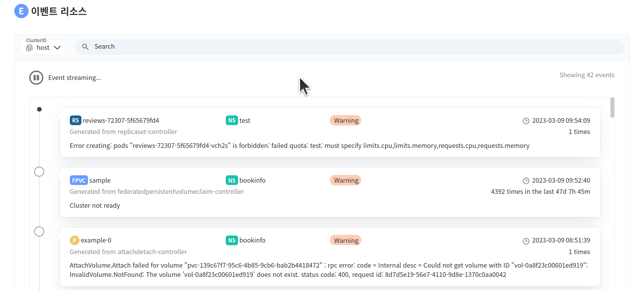Image resolution: width=644 pixels, height=290 pixels.
Task: Click Warning tag on sample event
Action: (x=346, y=180)
